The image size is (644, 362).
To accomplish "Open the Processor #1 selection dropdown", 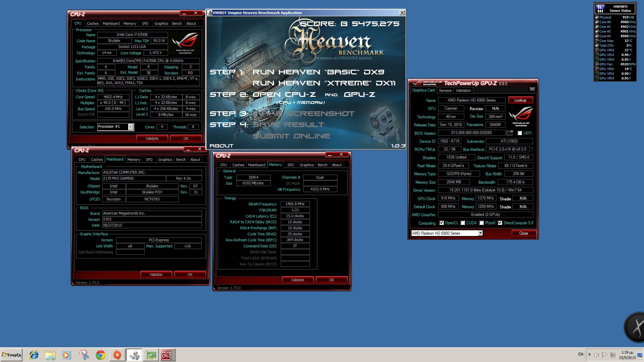I will click(x=130, y=127).
